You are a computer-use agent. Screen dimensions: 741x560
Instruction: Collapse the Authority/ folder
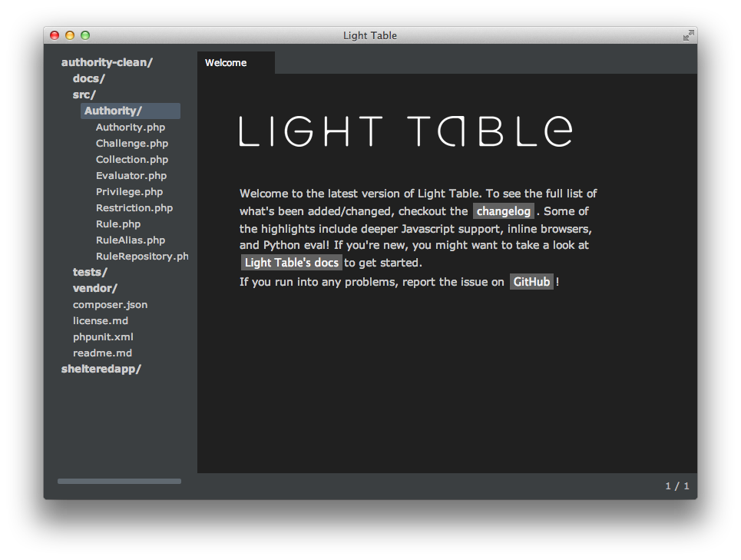point(113,111)
